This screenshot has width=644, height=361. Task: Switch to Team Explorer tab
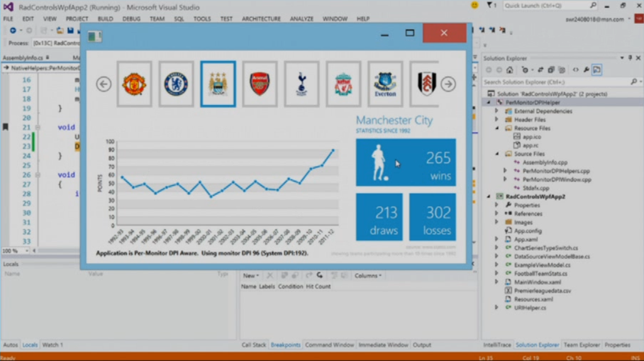[x=582, y=345]
